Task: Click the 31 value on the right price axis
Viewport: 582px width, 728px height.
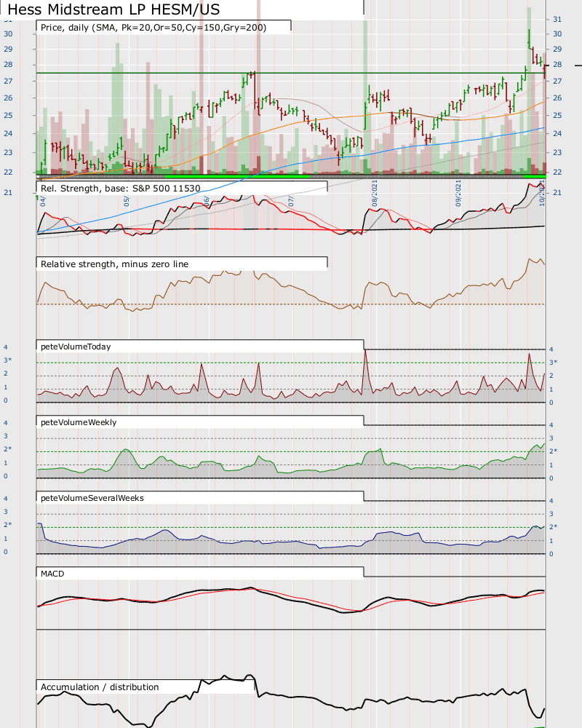Action: tap(557, 20)
